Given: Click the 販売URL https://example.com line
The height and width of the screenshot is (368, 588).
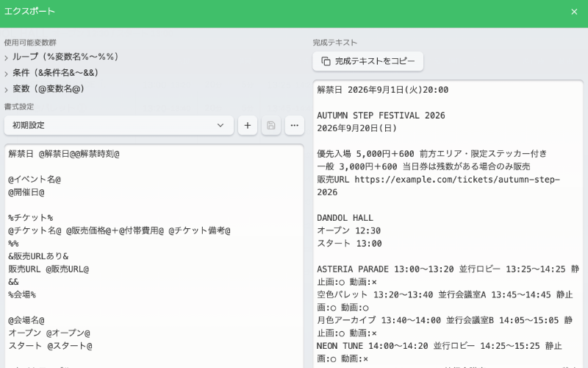Looking at the screenshot, I should pyautogui.click(x=438, y=186).
